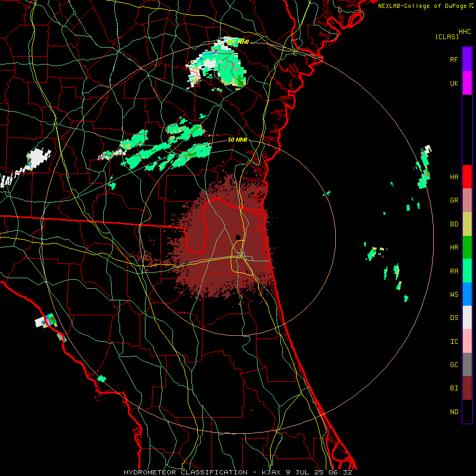Click the 50 NMI range ring label
Image resolution: width=476 pixels, height=476 pixels.
pyautogui.click(x=237, y=140)
